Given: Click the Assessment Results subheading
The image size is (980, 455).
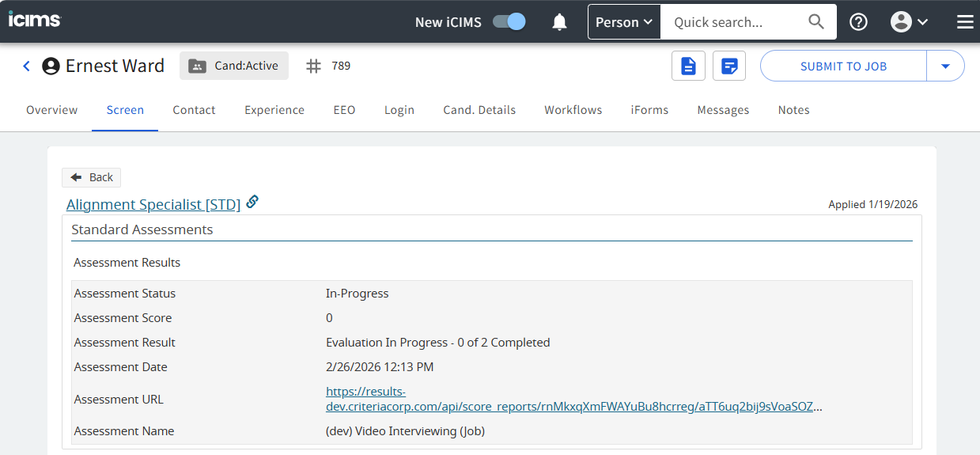Looking at the screenshot, I should click(127, 263).
